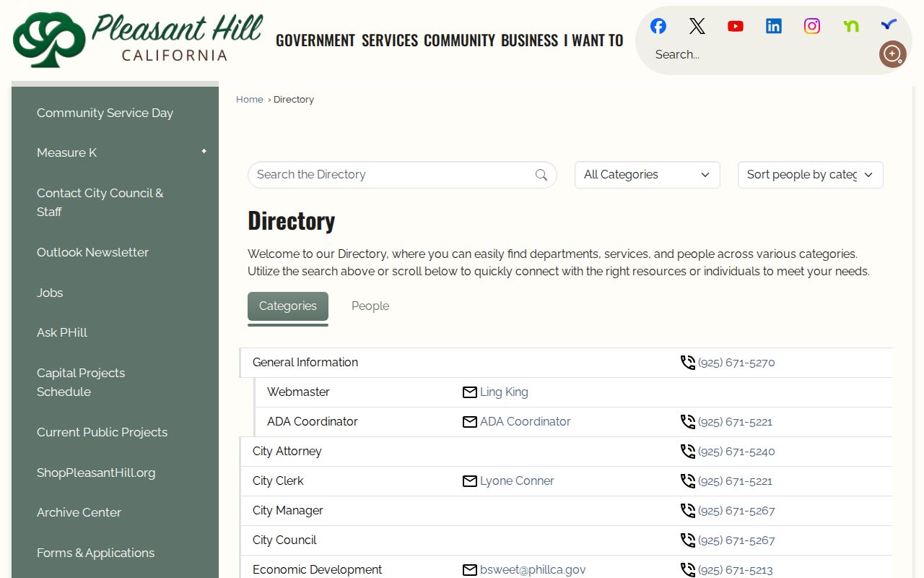This screenshot has width=924, height=578.
Task: Open the Sort people by category dropdown
Action: [x=811, y=175]
